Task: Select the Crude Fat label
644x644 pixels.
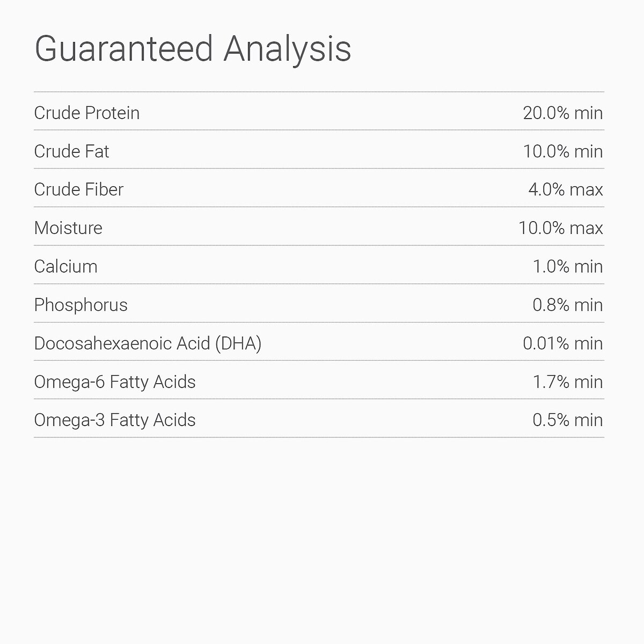Action: 71,151
